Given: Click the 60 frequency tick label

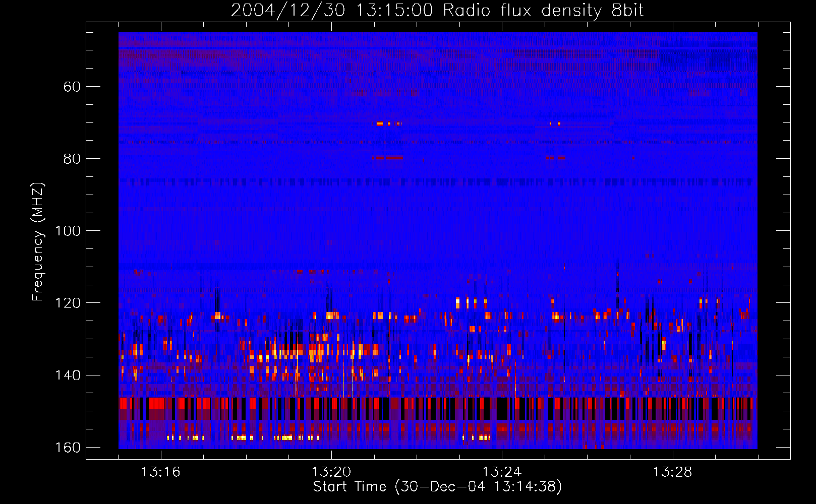Looking at the screenshot, I should pyautogui.click(x=72, y=87).
